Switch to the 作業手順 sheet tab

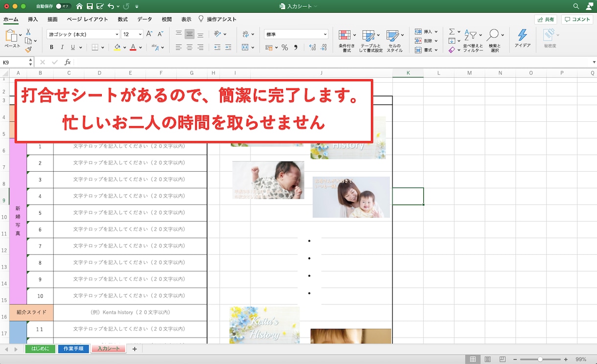click(x=73, y=349)
